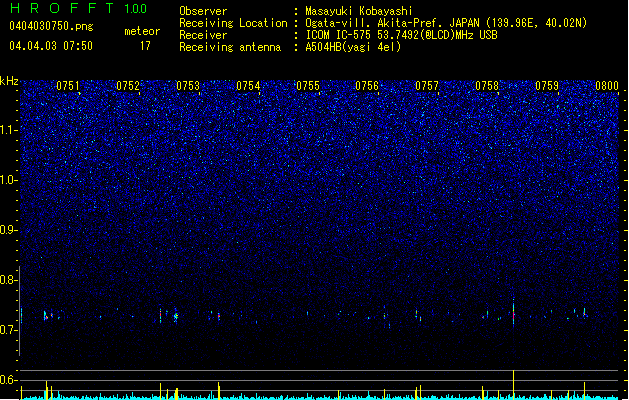Click the strong red meteor echo after 0758
The width and height of the screenshot is (629, 400).
[513, 315]
